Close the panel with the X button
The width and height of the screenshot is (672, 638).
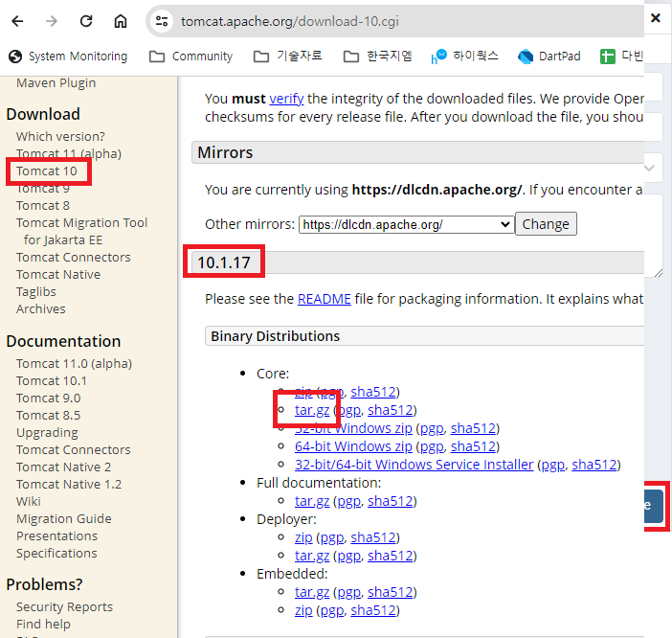tap(656, 18)
